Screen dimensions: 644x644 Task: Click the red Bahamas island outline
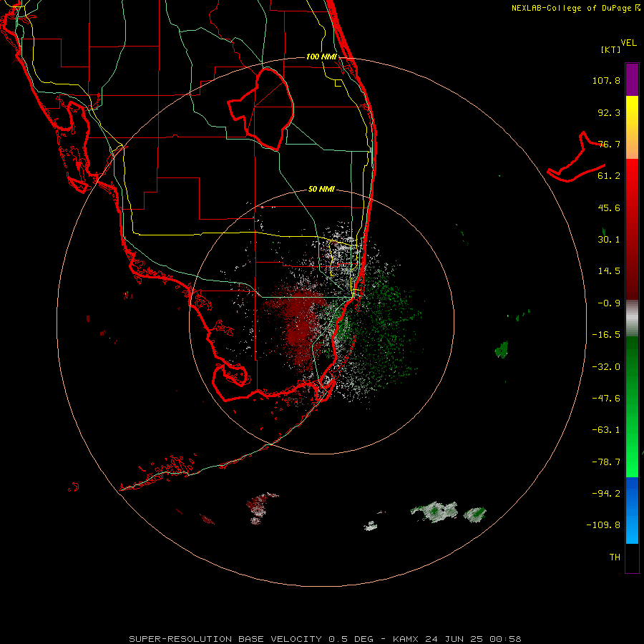[x=577, y=158]
